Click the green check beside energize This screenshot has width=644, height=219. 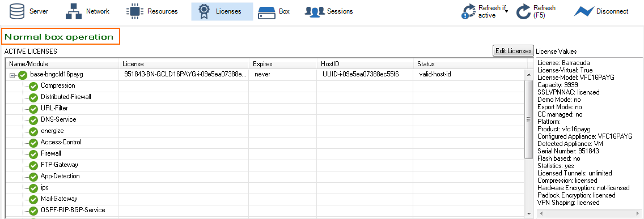click(33, 131)
